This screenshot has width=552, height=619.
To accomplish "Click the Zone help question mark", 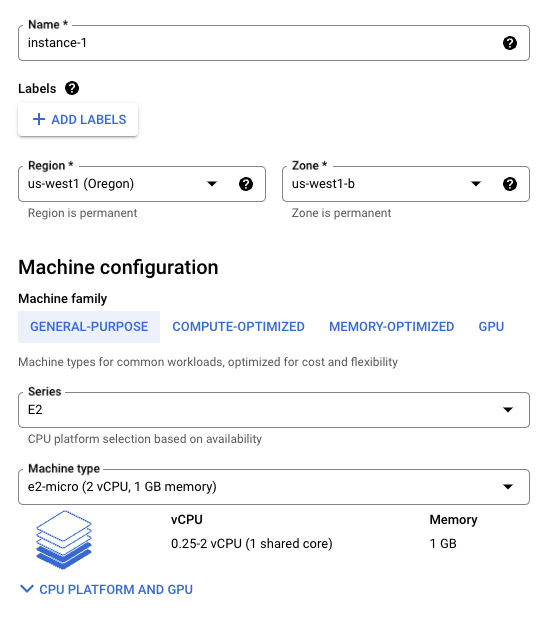I will click(510, 184).
